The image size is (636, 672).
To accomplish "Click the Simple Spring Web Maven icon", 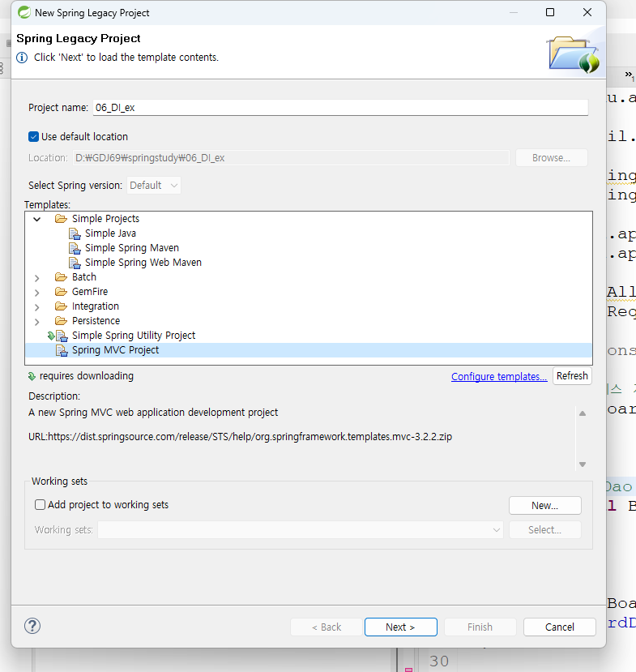I will [x=75, y=263].
